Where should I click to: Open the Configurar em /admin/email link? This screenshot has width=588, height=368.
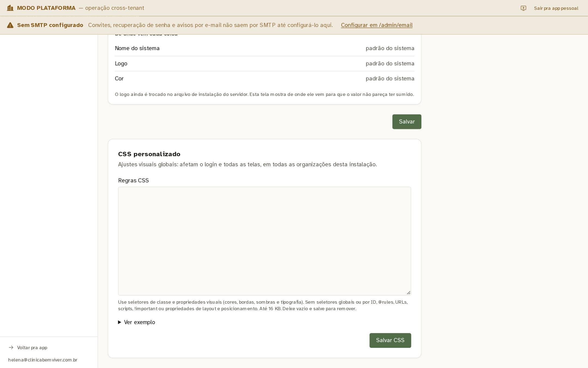pos(376,25)
